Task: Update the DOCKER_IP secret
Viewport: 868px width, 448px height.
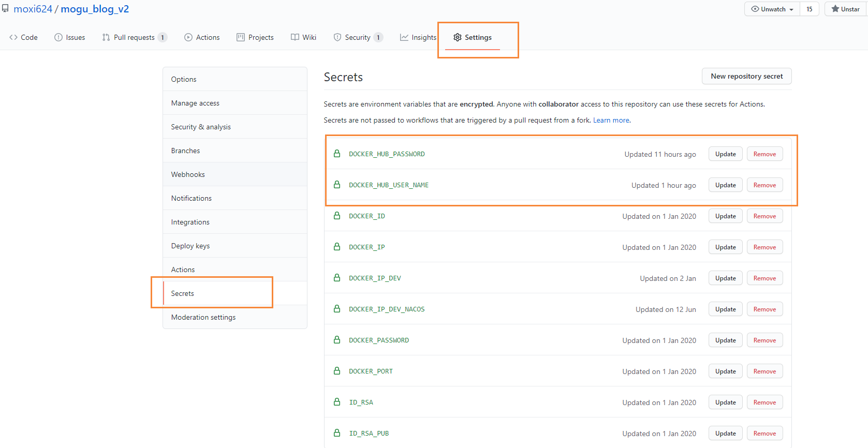Action: 726,247
